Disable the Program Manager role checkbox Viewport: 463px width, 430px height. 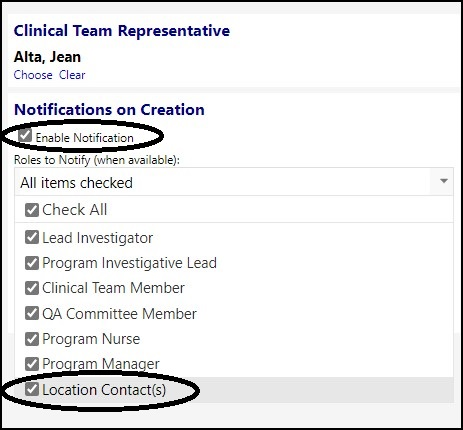[x=32, y=364]
